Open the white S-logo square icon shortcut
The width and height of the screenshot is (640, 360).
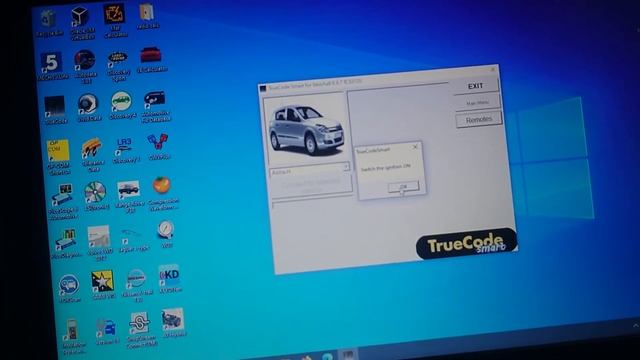pos(139,323)
